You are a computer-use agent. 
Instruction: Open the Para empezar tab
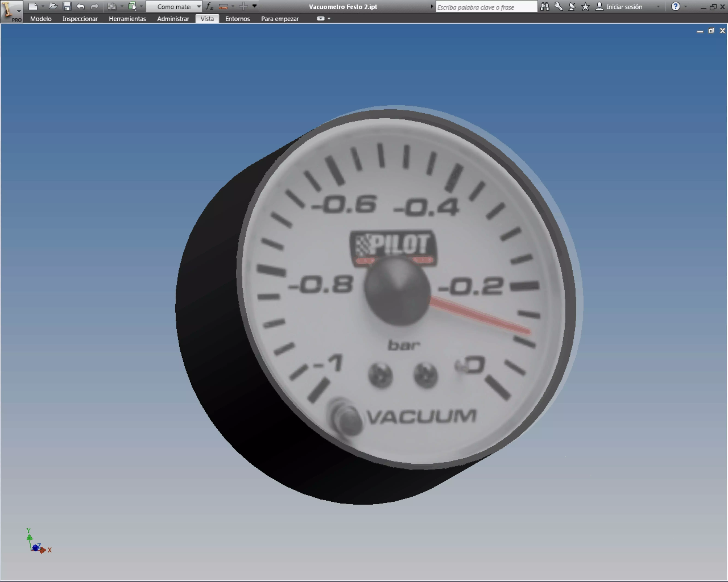(280, 19)
